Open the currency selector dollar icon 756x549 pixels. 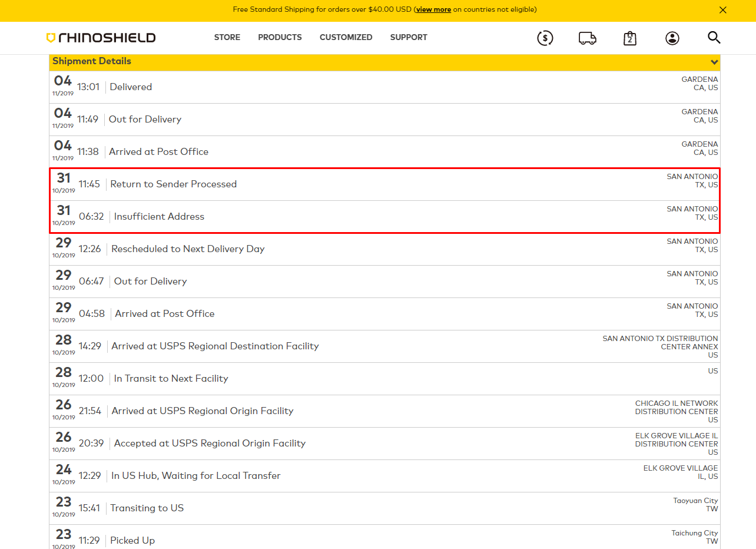click(545, 38)
